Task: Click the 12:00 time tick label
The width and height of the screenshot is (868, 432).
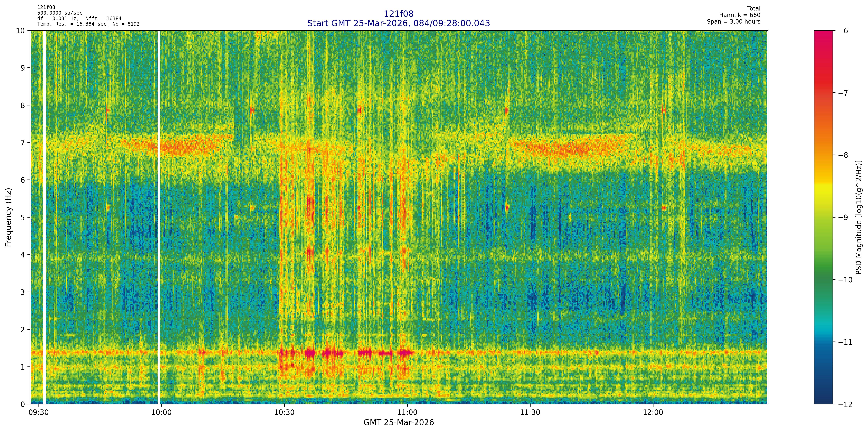Action: tap(653, 413)
